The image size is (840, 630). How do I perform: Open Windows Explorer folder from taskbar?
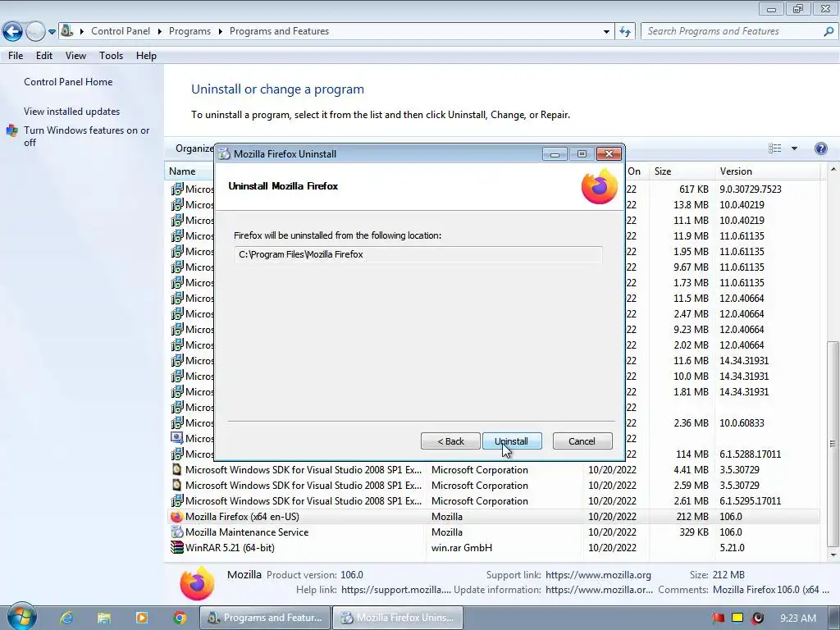[104, 618]
